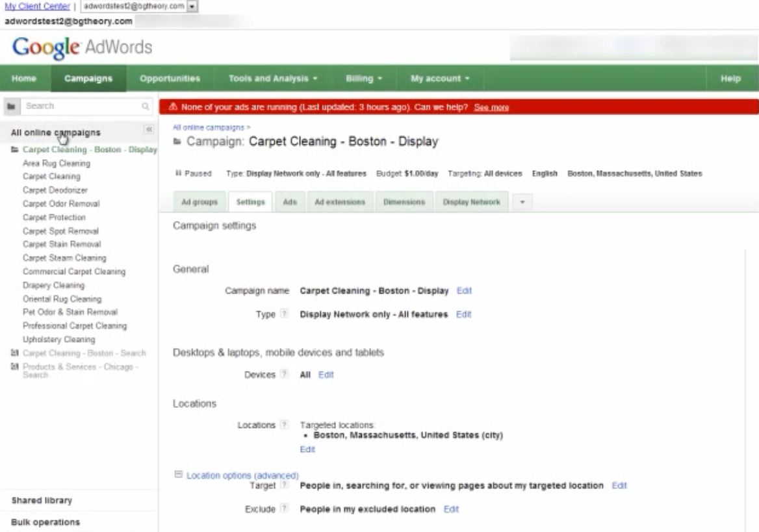Select Carpet Cleaning - Boston - Display campaign
This screenshot has width=759, height=532.
[90, 149]
